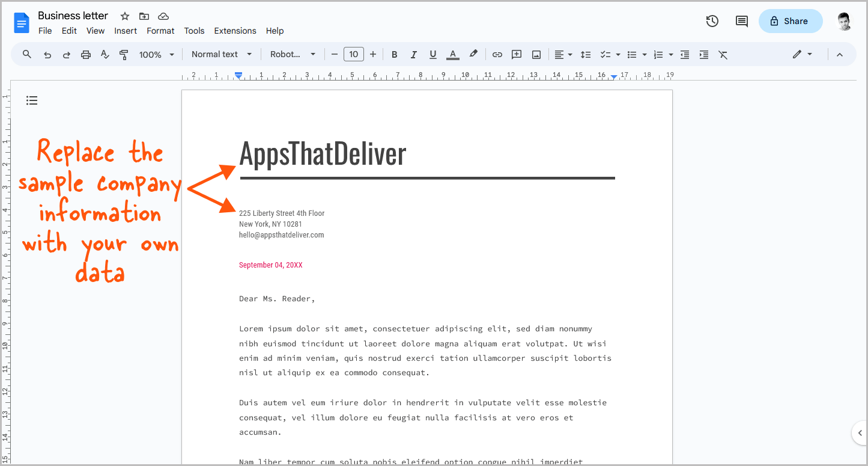Run spelling and grammar check
Screen dimensions: 868x466
point(105,54)
